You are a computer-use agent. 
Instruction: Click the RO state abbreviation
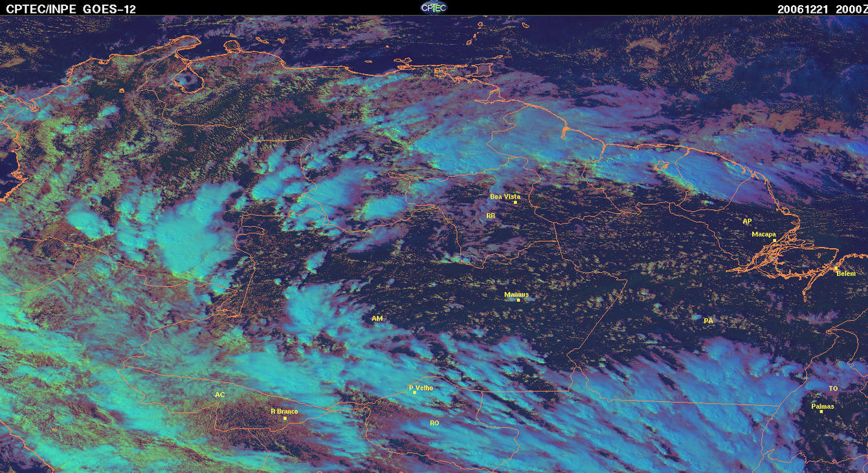pyautogui.click(x=434, y=422)
